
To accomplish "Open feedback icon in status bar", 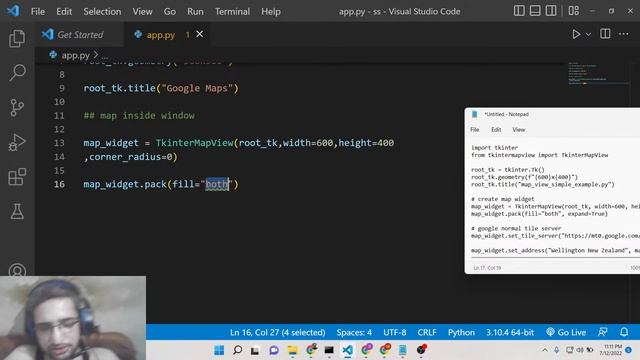I will point(602,332).
